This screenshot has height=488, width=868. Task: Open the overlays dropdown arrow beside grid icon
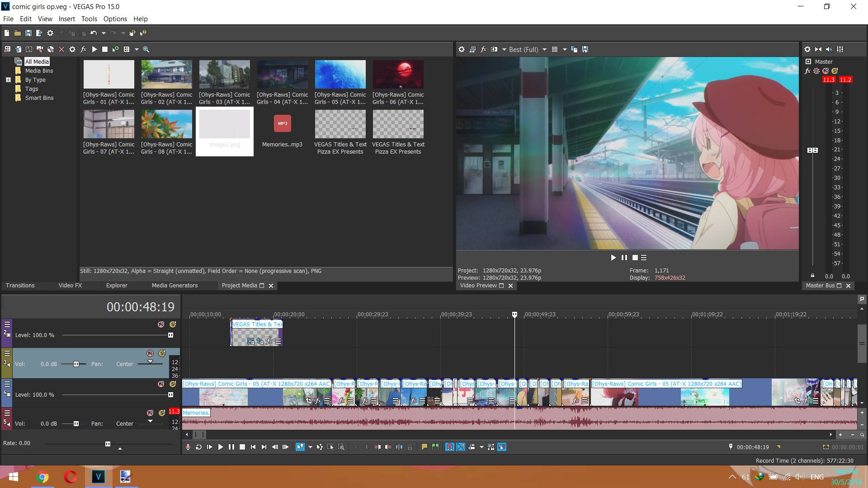(565, 49)
